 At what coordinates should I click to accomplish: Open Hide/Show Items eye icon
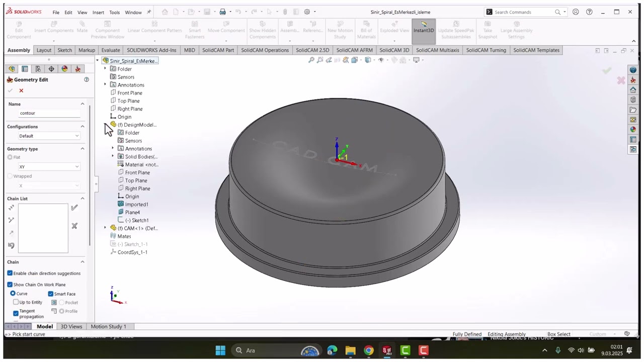(x=381, y=60)
